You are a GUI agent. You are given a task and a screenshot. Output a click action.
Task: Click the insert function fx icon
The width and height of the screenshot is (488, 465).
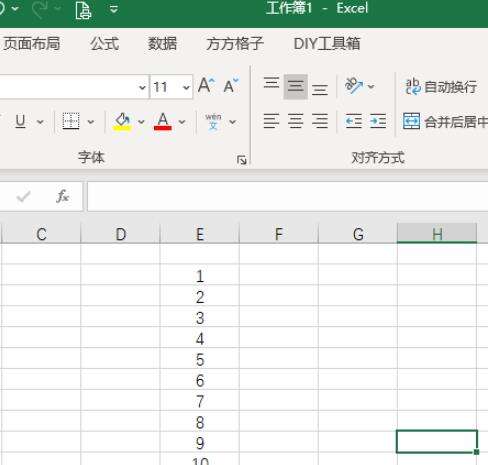[62, 196]
